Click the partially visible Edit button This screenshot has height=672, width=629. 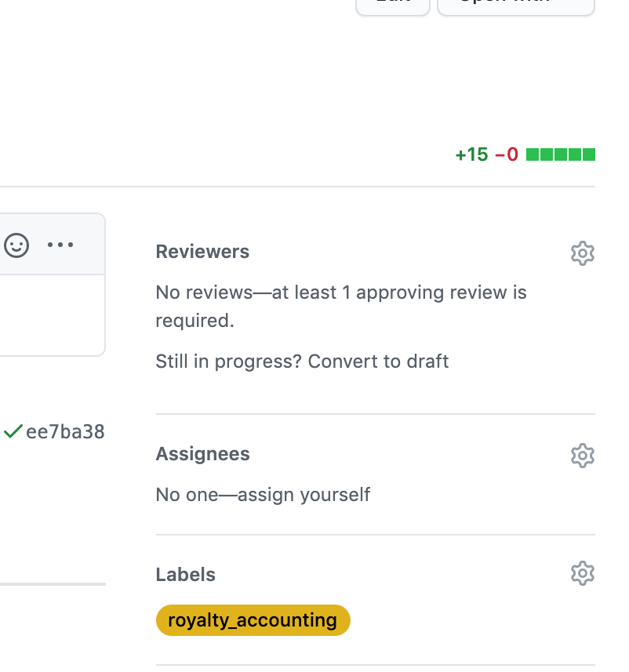click(393, 5)
